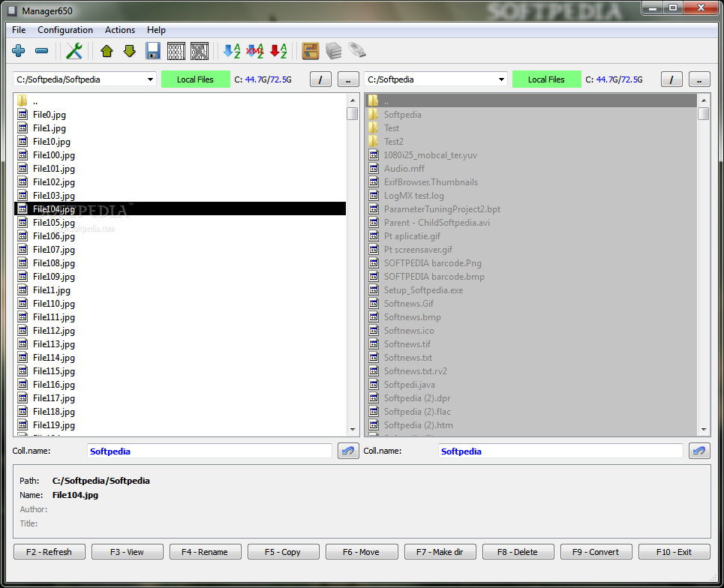The image size is (724, 588).
Task: Select File104.jpg highlighted row
Action: coord(180,209)
